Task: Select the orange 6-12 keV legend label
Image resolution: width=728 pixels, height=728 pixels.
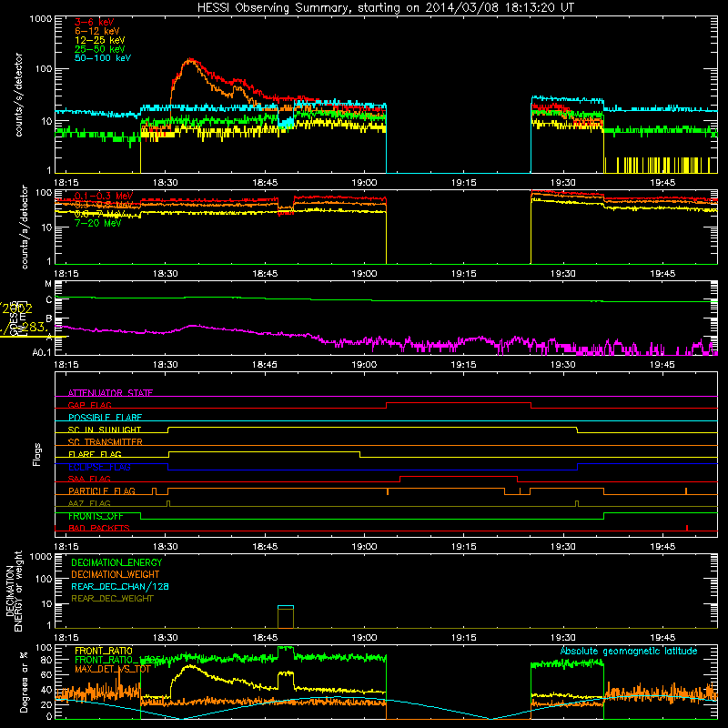Action: click(x=96, y=31)
